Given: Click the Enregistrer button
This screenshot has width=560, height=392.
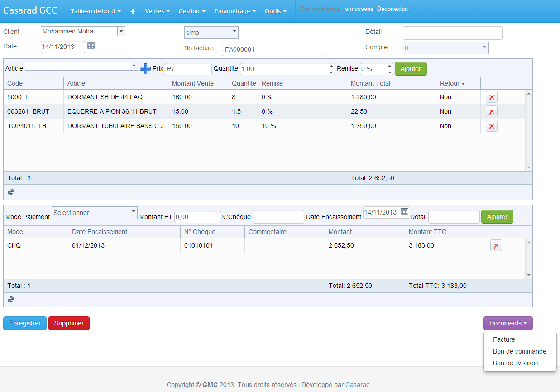Looking at the screenshot, I should click(x=25, y=323).
